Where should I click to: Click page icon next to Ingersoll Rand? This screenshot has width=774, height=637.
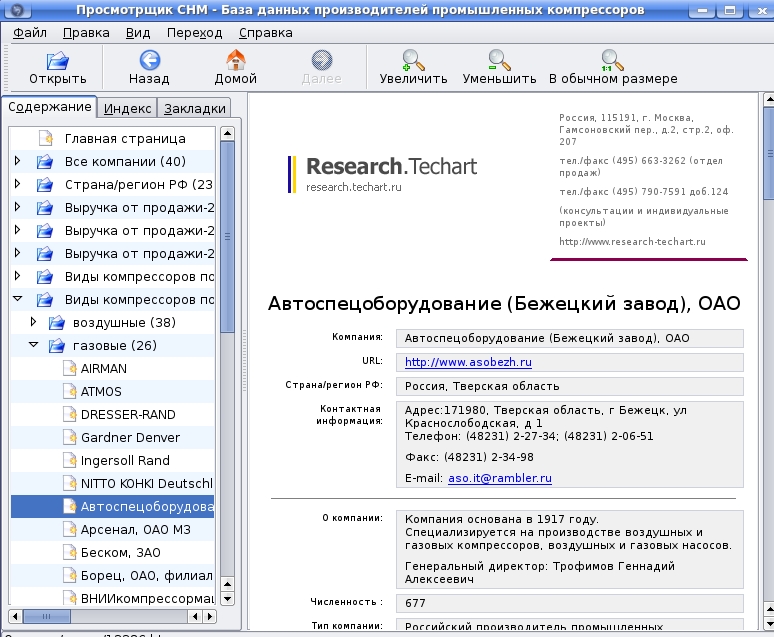pyautogui.click(x=70, y=460)
